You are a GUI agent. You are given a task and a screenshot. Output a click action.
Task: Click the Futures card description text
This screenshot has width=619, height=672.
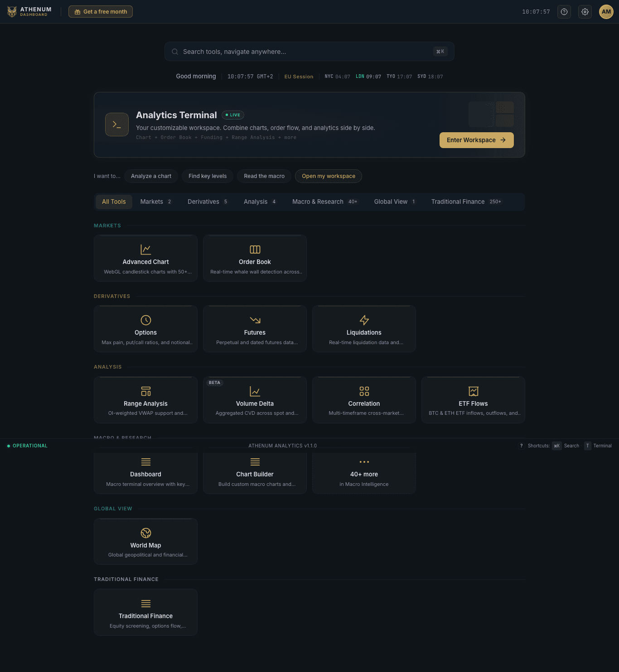pyautogui.click(x=257, y=342)
